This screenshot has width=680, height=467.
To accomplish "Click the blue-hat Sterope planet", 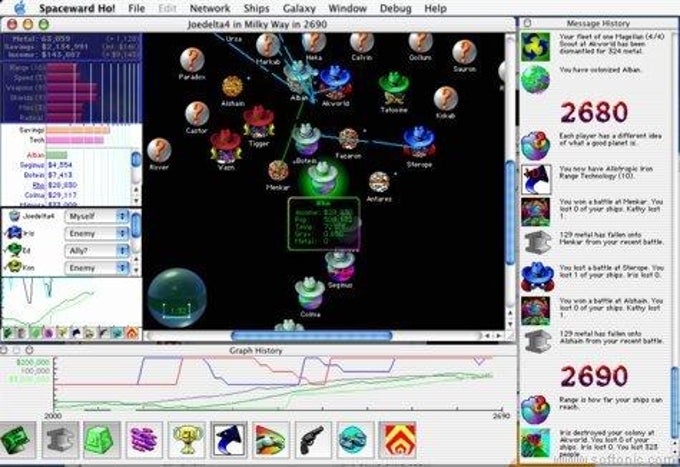I will [x=419, y=143].
